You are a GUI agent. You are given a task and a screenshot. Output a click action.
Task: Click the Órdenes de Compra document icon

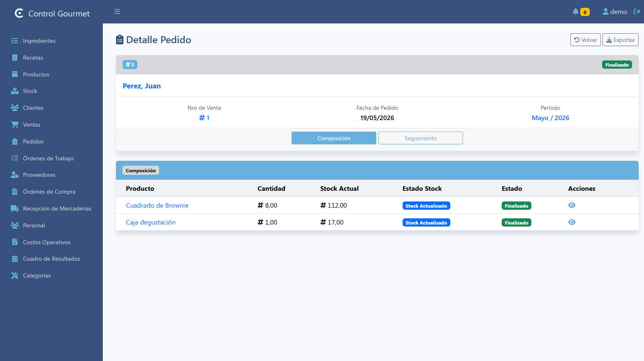(15, 192)
